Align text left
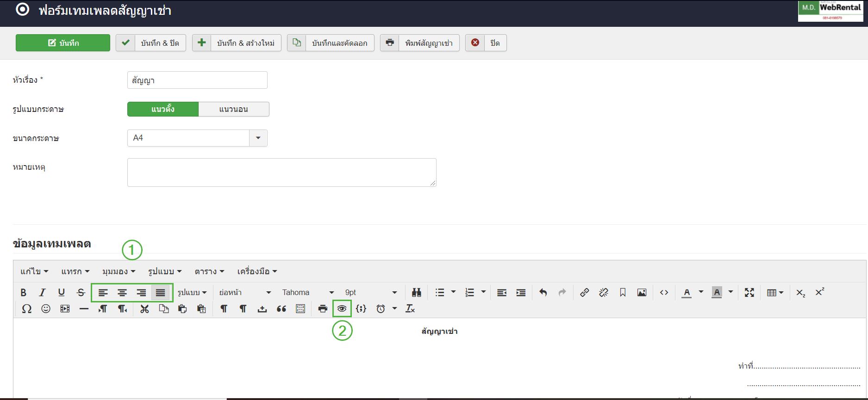868x400 pixels. (x=103, y=292)
